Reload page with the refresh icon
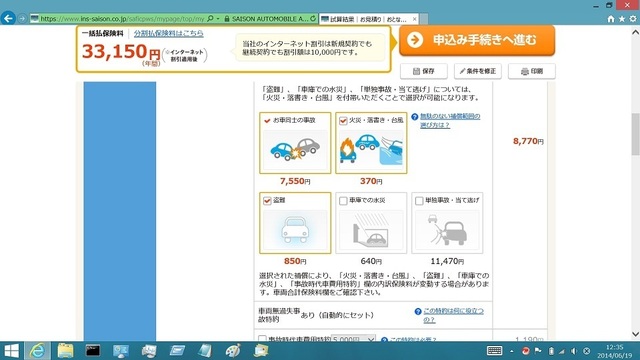 coord(313,19)
